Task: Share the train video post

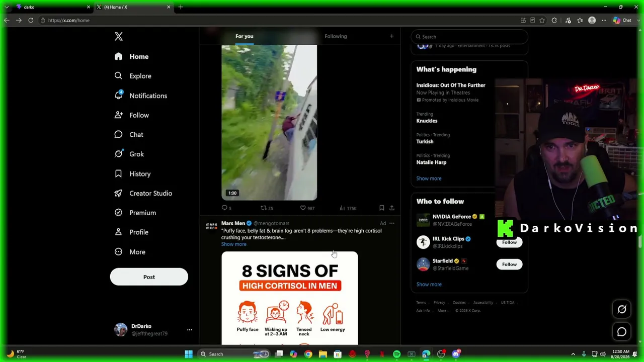Action: point(392,208)
